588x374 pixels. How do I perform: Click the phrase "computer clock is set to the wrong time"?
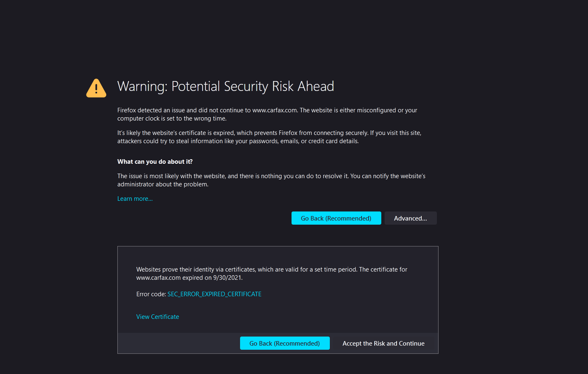point(171,118)
